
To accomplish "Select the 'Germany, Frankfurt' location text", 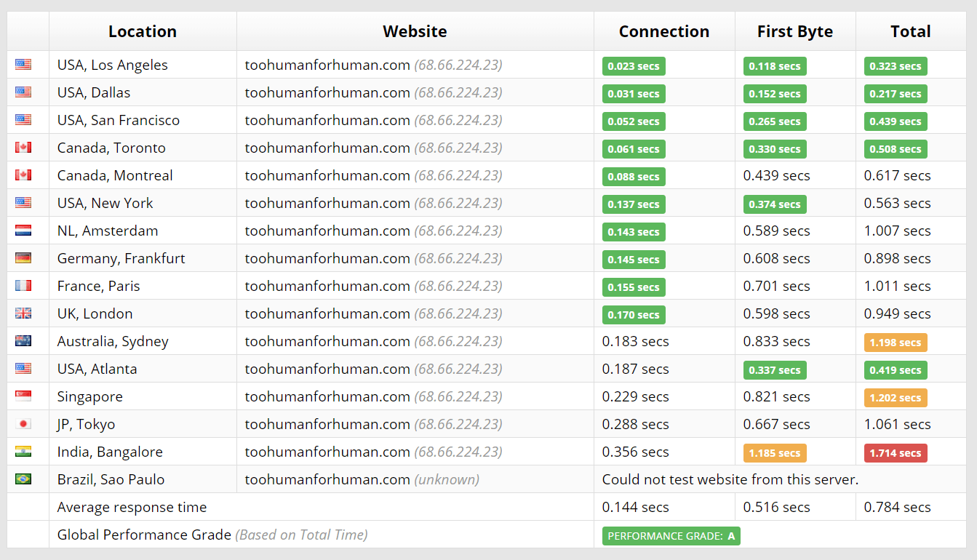I will [x=121, y=258].
